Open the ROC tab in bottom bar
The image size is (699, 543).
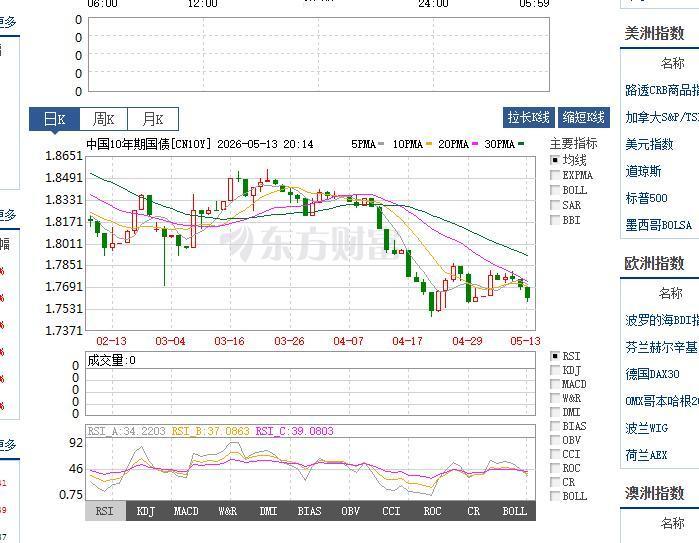432,511
